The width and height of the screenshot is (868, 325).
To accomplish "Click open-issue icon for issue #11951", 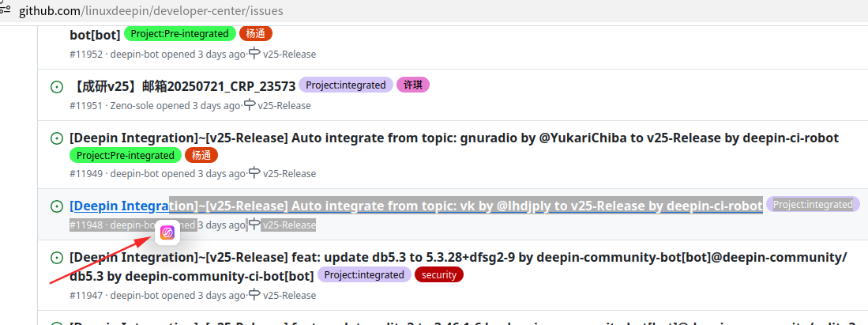I will (56, 87).
